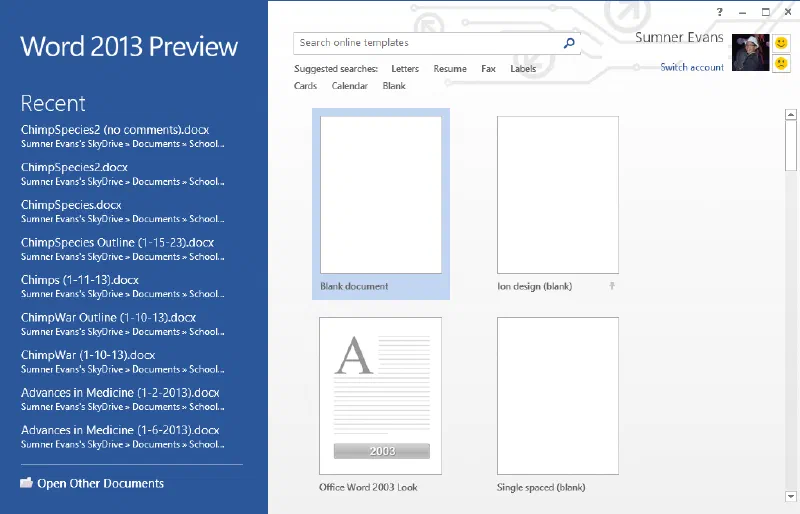Click the templates scrollbar down arrow
This screenshot has width=800, height=514.
coord(791,496)
